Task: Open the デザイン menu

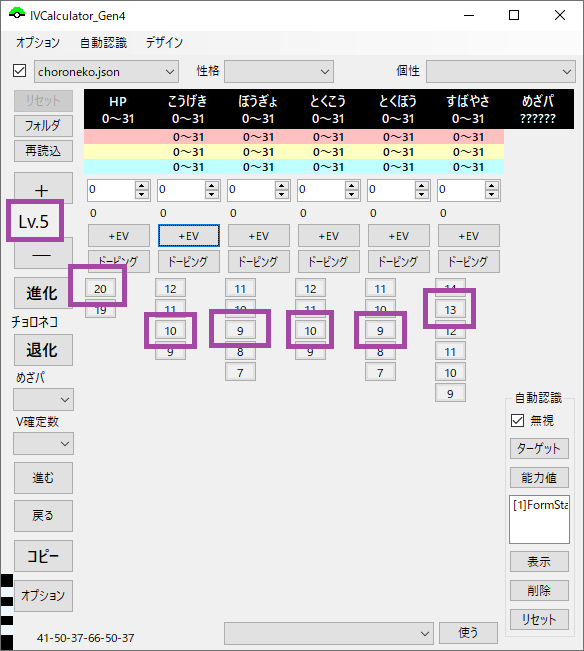Action: tap(164, 42)
